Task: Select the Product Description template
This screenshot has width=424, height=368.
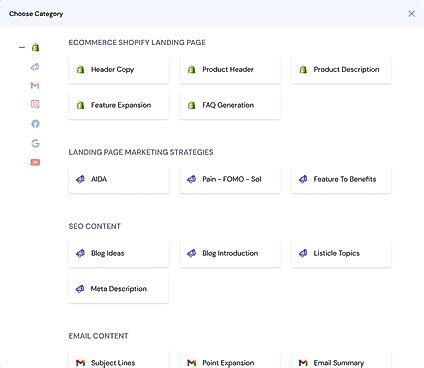Action: (x=341, y=69)
